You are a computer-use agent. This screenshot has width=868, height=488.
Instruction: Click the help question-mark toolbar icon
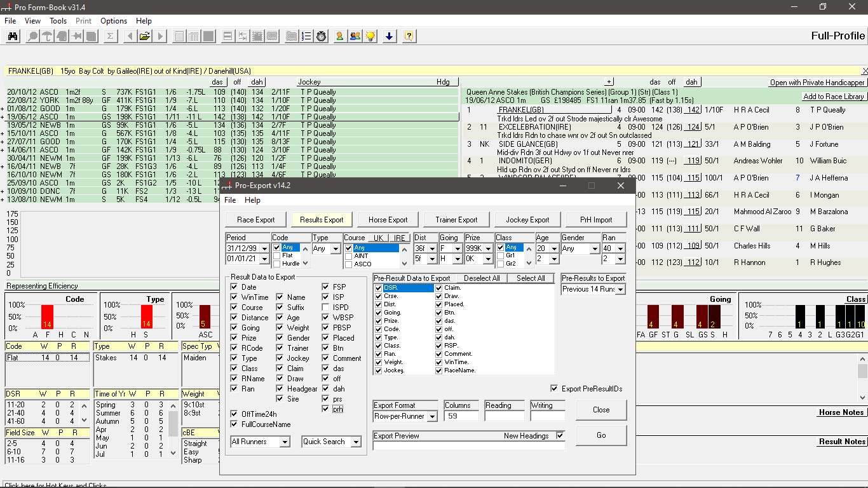point(409,36)
